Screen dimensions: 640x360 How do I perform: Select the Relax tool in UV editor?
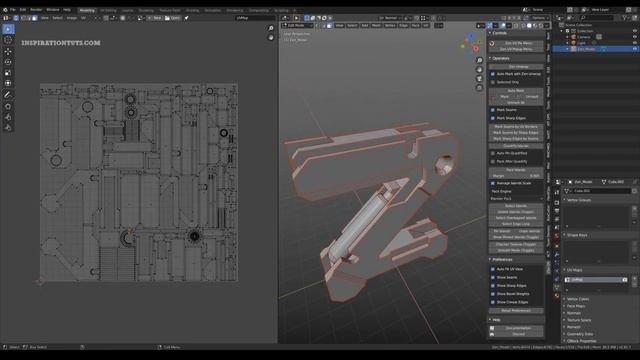click(x=8, y=117)
